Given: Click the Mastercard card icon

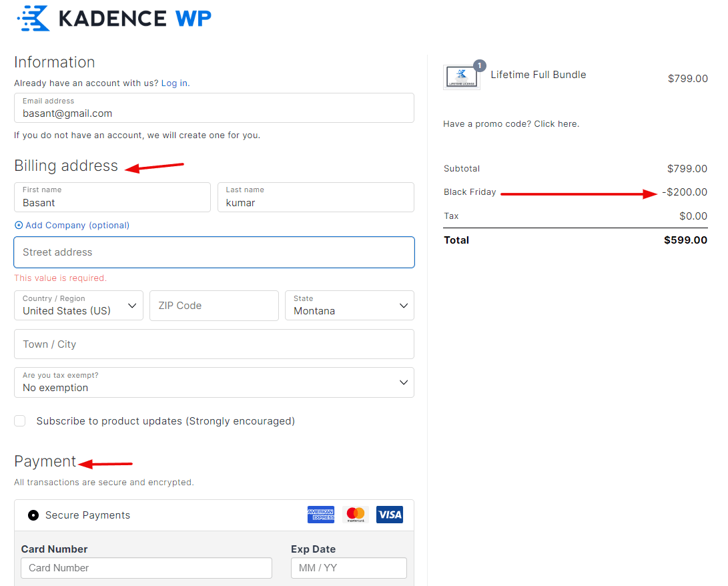Looking at the screenshot, I should click(x=356, y=515).
